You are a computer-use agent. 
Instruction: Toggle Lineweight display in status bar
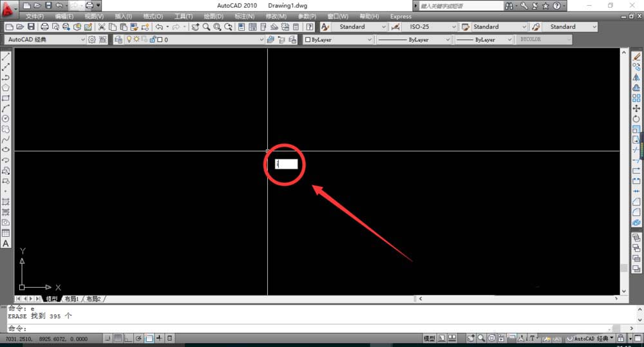coord(169,339)
